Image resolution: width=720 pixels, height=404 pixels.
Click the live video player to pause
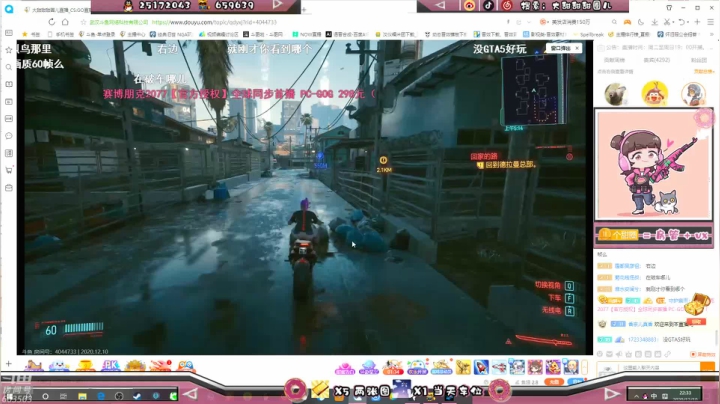pos(305,197)
